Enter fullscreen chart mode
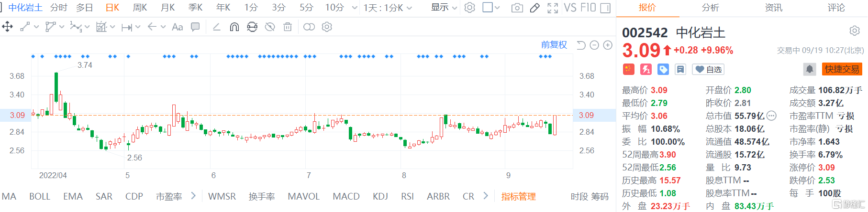Screen dimensions: 868x212 553,8
